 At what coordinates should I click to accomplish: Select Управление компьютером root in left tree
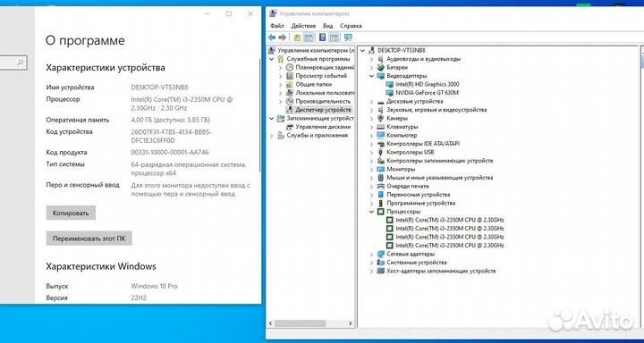coord(316,50)
